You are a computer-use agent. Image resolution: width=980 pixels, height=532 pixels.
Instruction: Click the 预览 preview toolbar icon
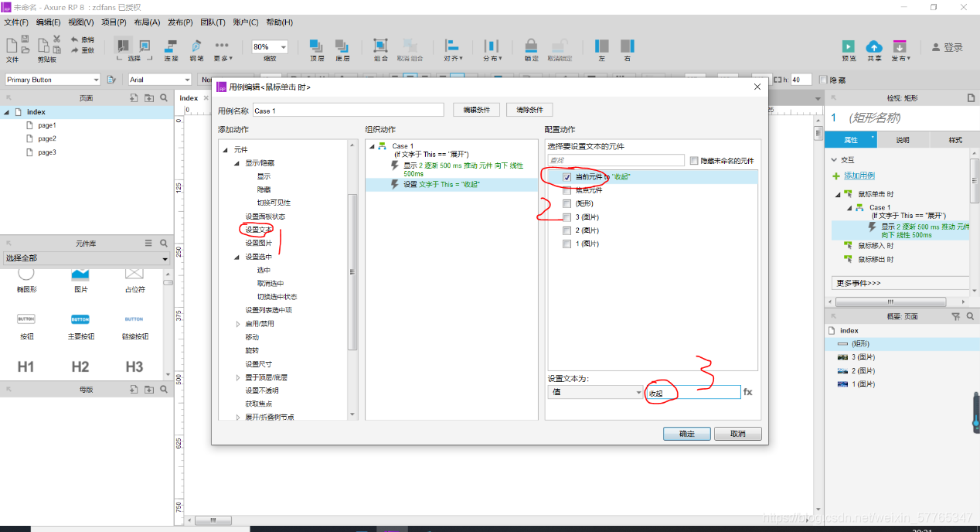pyautogui.click(x=849, y=46)
